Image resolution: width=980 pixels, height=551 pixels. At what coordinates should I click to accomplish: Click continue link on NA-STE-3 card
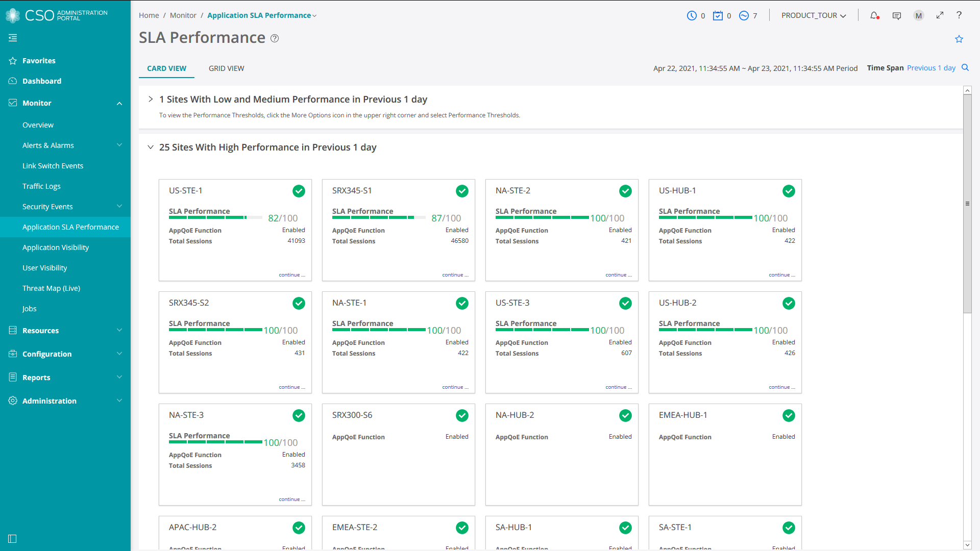292,499
